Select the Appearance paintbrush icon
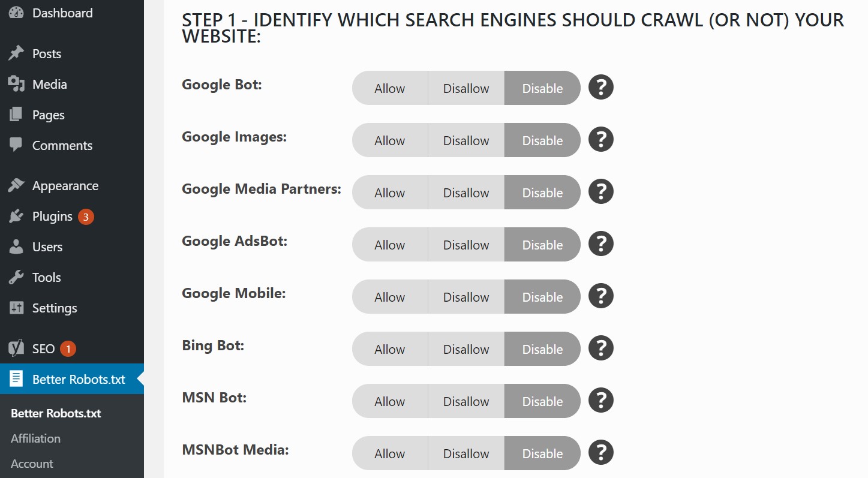Screen dimensions: 868x478 point(16,185)
